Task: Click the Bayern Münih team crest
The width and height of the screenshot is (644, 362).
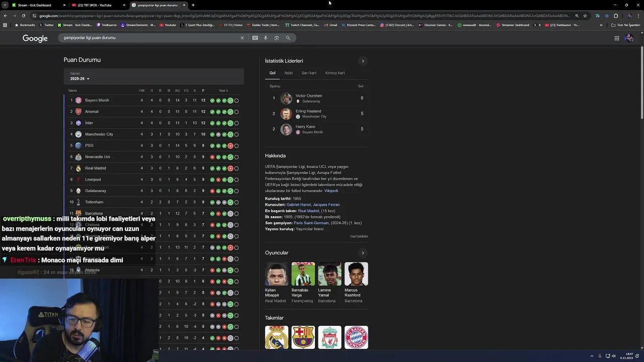Action: (78, 100)
